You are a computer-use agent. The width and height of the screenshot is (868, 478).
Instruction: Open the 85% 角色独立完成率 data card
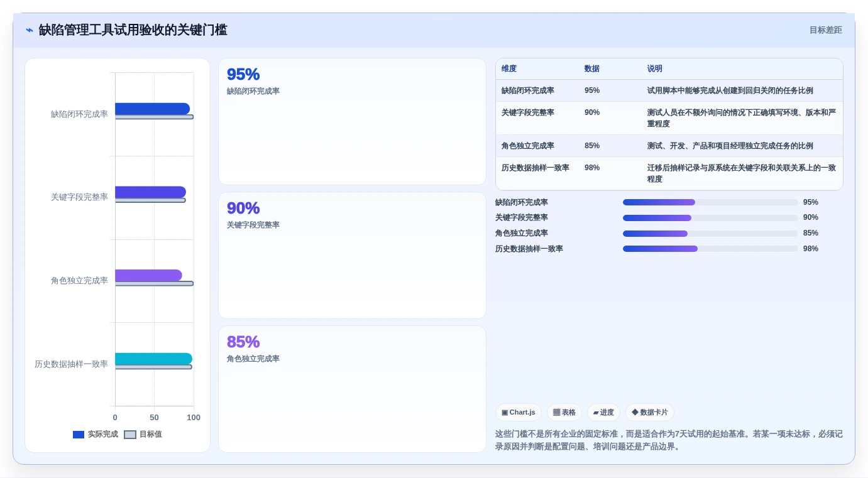pos(352,389)
